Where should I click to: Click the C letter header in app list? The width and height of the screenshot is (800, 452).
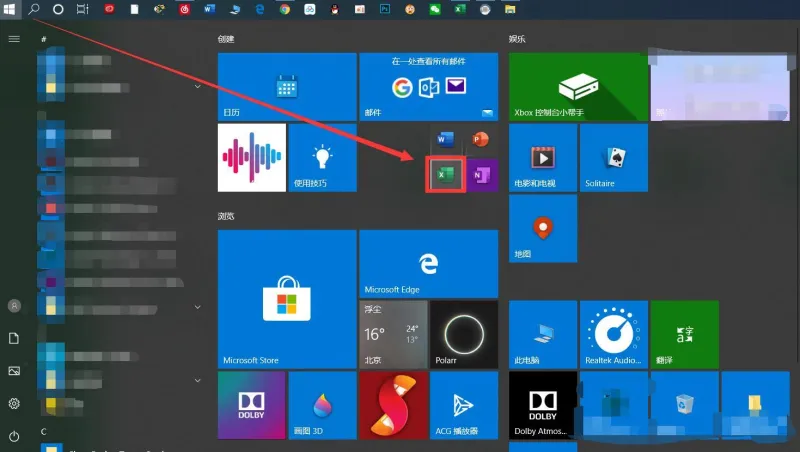44,432
